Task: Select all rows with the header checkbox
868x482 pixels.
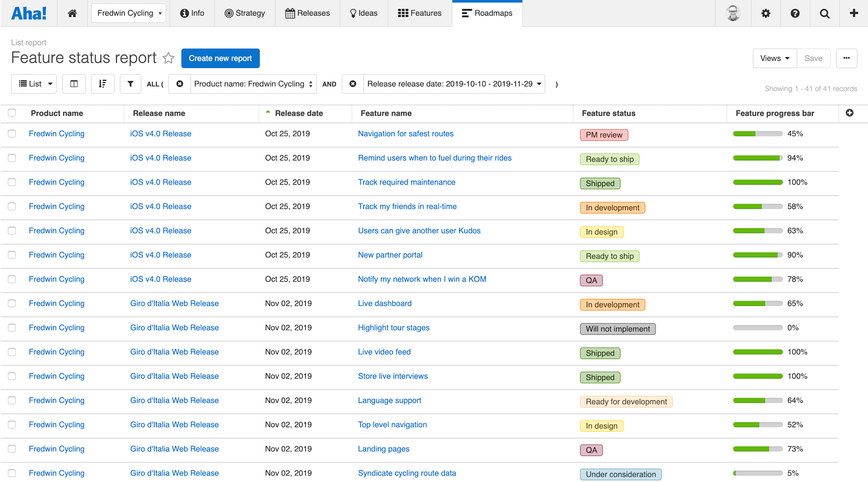Action: tap(12, 112)
